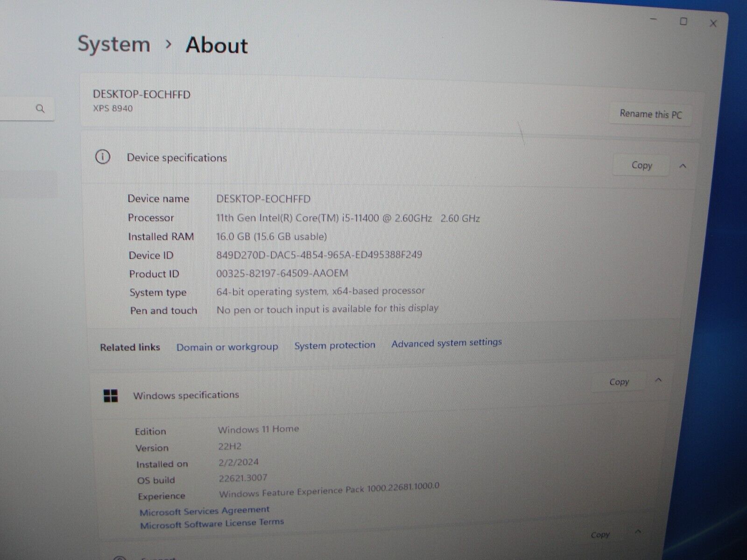Image resolution: width=747 pixels, height=560 pixels.
Task: Select the Installed on date 2/2/2024
Action: click(x=238, y=462)
